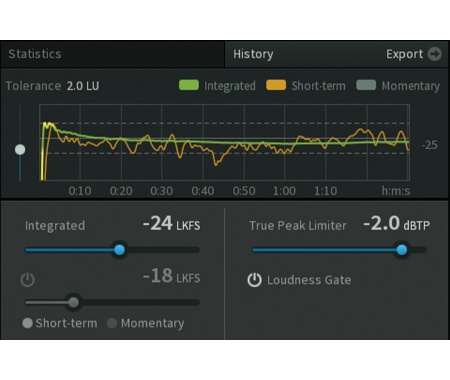This screenshot has width=450, height=380.
Task: Click the vertical graph scale slider knob
Action: tap(20, 150)
